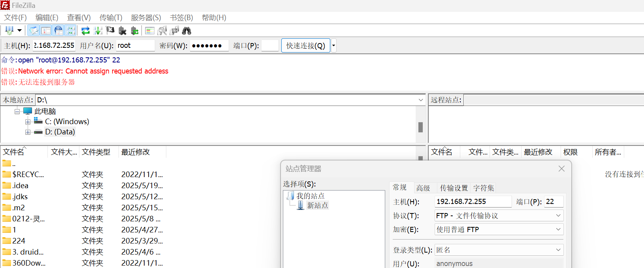Sort remote list by 所有者 column
Screen dimensions: 644x268
pyautogui.click(x=608, y=152)
